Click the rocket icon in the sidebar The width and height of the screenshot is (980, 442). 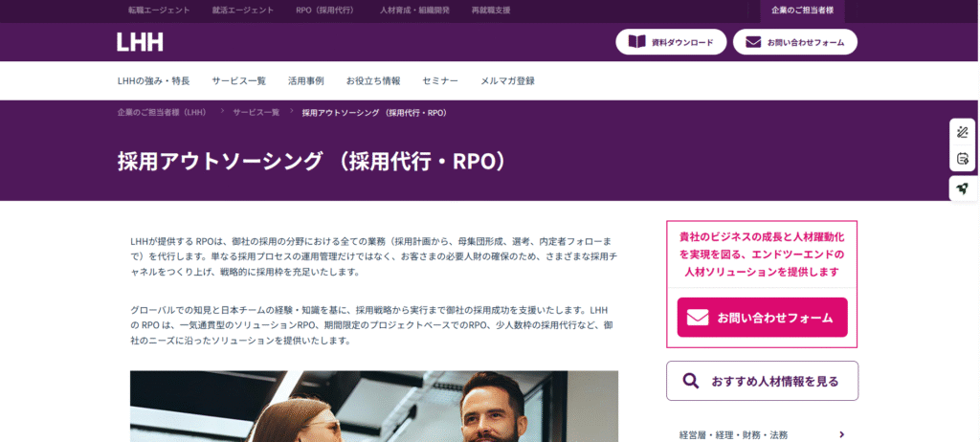pyautogui.click(x=963, y=188)
